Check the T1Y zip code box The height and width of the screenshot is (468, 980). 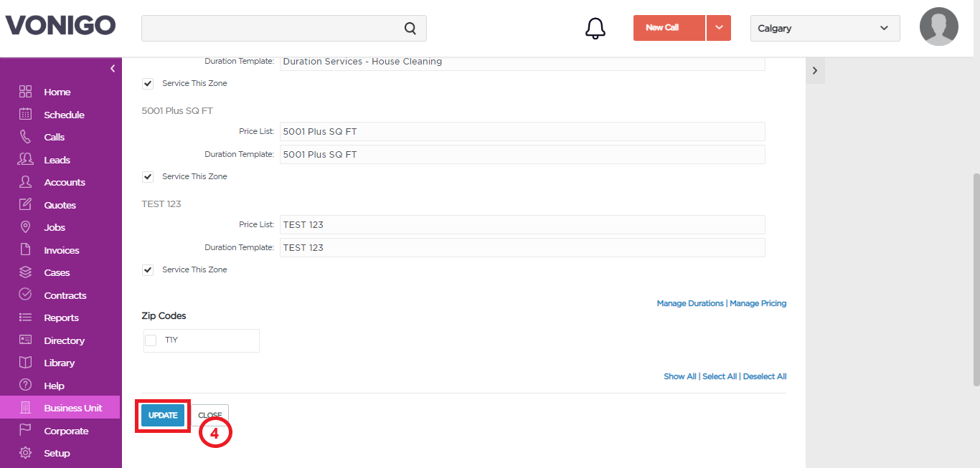click(x=151, y=340)
